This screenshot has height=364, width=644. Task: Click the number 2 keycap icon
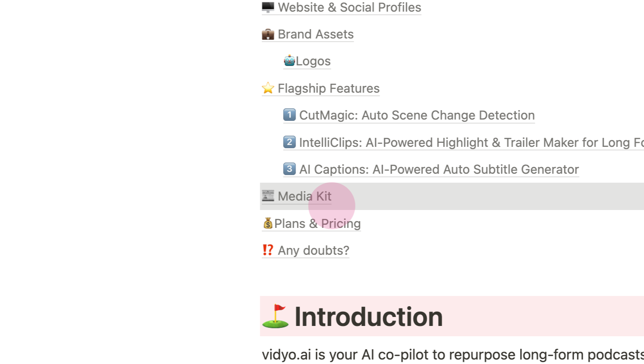coord(289,142)
